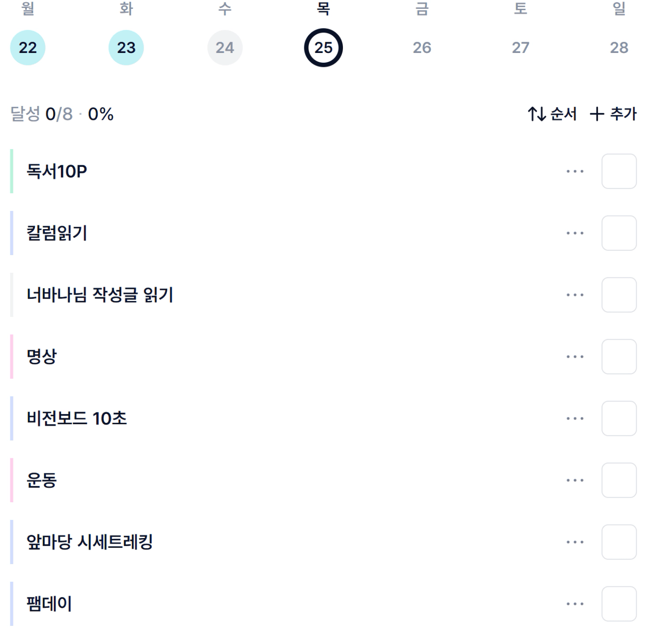Open the three-dot menu for 명상
The height and width of the screenshot is (644, 651).
(575, 357)
